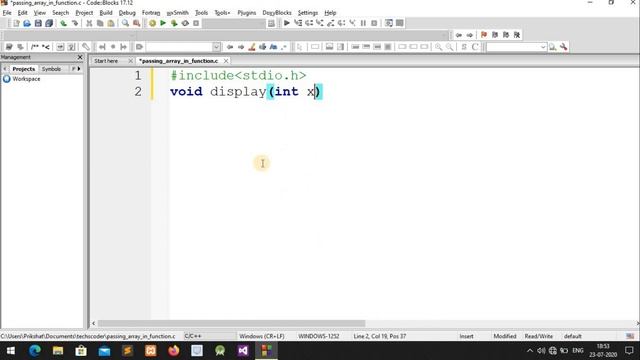Select the passing_array_in_function.c tab
The width and height of the screenshot is (640, 360).
(x=179, y=61)
